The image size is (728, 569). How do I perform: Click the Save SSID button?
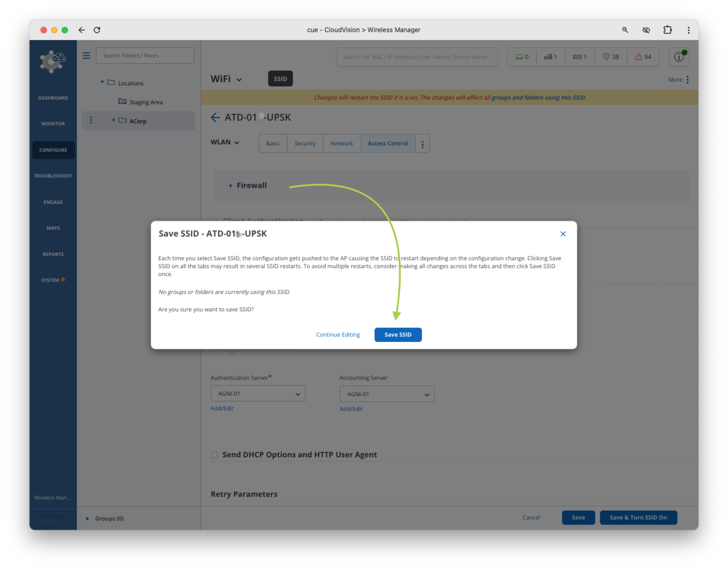[x=398, y=334]
